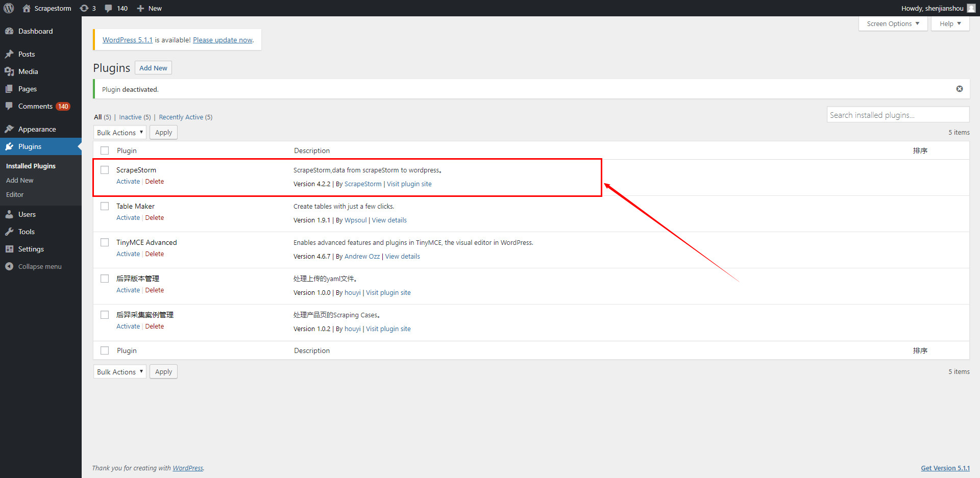Click the Dashboard gauge icon
This screenshot has height=478, width=980.
[x=9, y=31]
